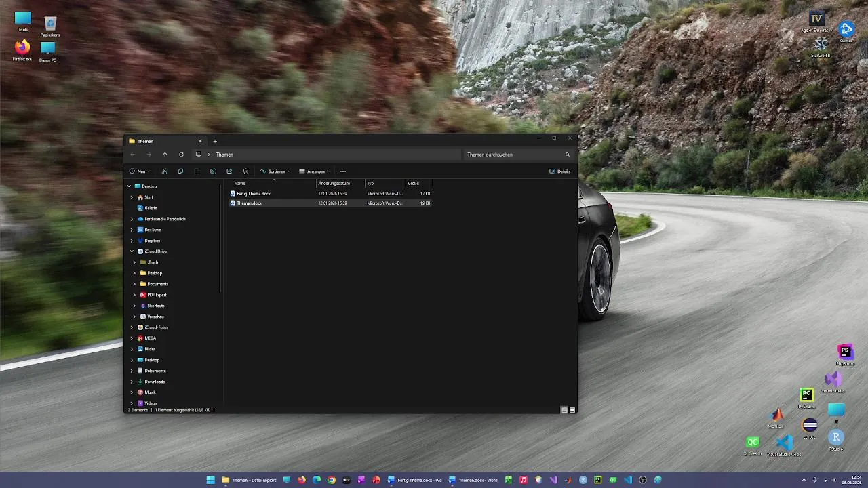Click the Copy icon in Explorer toolbar
Viewport: 868px width, 488px height.
(180, 171)
